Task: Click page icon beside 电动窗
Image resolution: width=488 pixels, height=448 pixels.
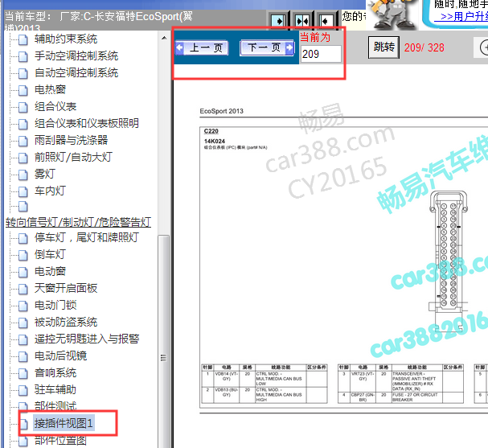Action: tap(23, 272)
